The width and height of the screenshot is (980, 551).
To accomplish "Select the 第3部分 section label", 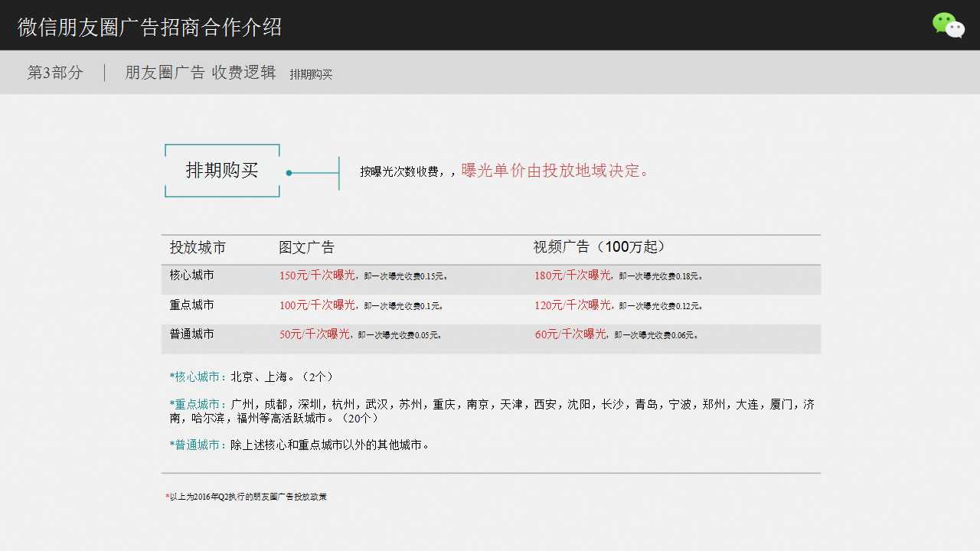I will point(54,72).
